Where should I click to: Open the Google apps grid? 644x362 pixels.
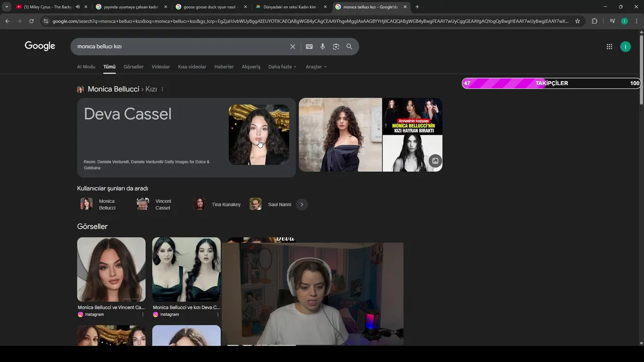point(609,47)
